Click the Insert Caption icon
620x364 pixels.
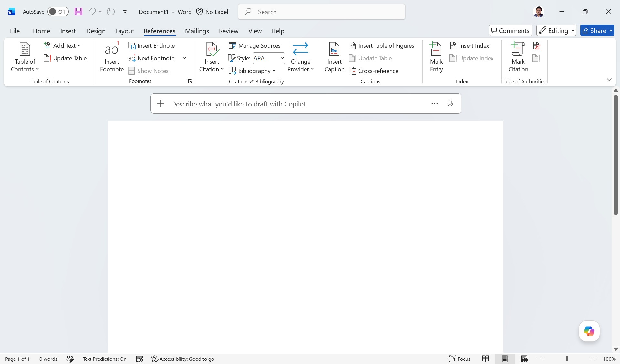(334, 57)
